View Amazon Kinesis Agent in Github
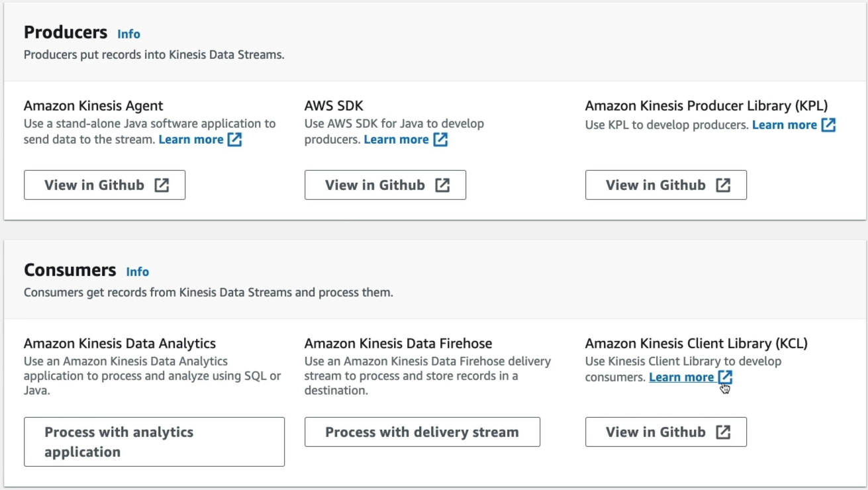Viewport: 868px width, 490px height. pyautogui.click(x=105, y=185)
